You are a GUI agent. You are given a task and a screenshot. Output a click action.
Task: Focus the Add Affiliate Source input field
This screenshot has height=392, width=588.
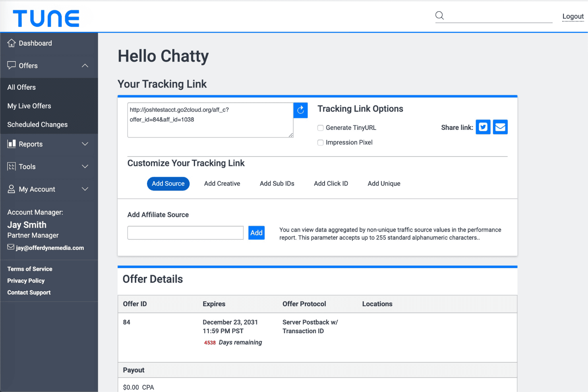186,233
